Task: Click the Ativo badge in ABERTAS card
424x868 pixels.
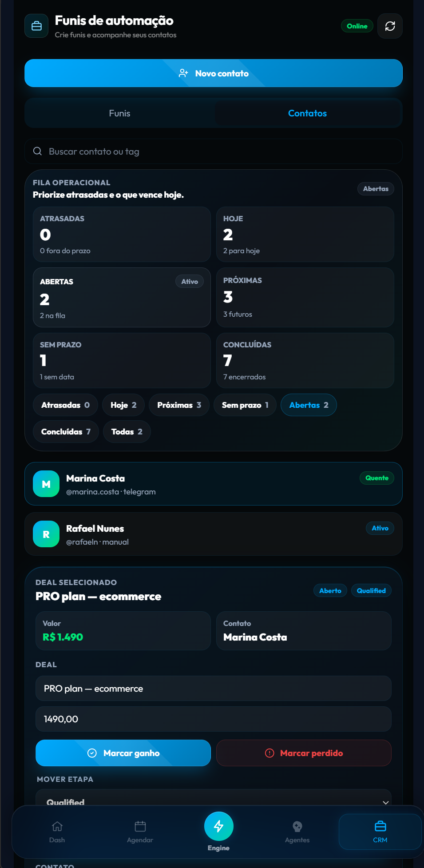Action: click(x=190, y=282)
